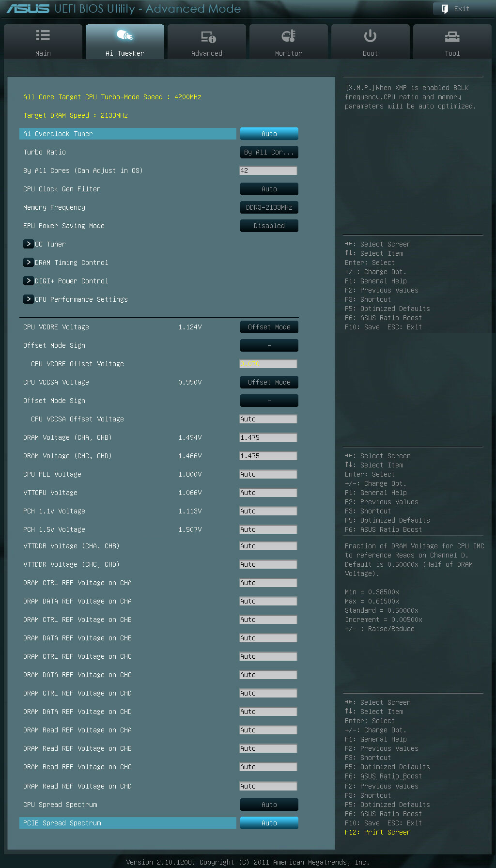The width and height of the screenshot is (496, 868).
Task: Toggle EPU Power Saving Mode Disabled button
Action: coord(269,226)
